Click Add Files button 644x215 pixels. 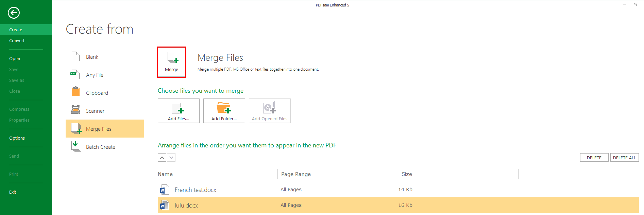coord(179,111)
